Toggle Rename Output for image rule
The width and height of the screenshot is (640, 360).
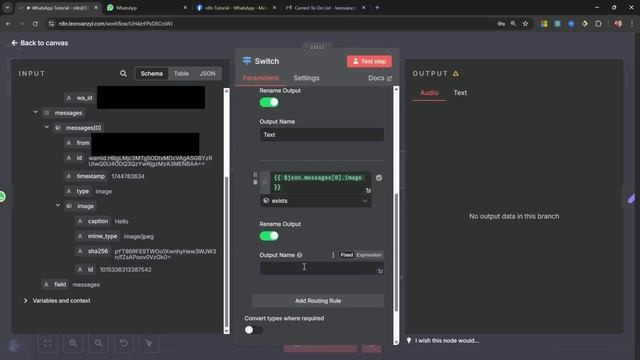[269, 236]
